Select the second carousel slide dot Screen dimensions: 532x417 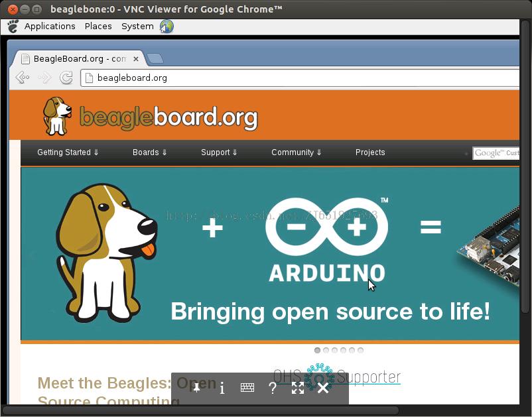326,350
